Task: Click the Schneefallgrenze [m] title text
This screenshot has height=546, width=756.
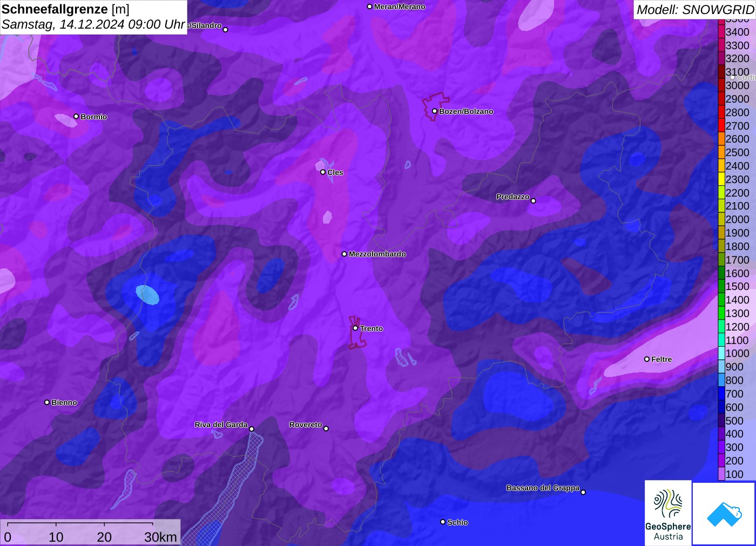Action: tap(65, 9)
